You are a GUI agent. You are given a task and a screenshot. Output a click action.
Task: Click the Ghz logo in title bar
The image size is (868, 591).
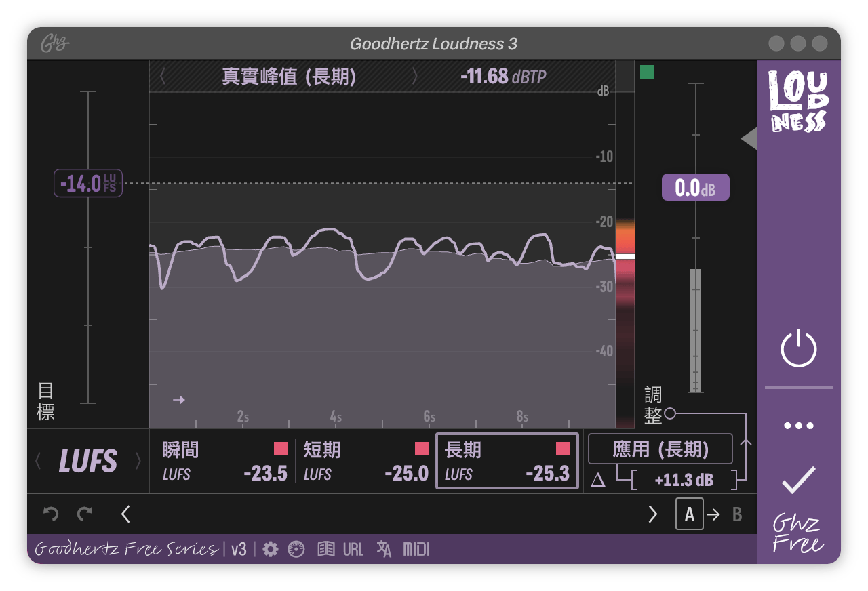coord(54,44)
